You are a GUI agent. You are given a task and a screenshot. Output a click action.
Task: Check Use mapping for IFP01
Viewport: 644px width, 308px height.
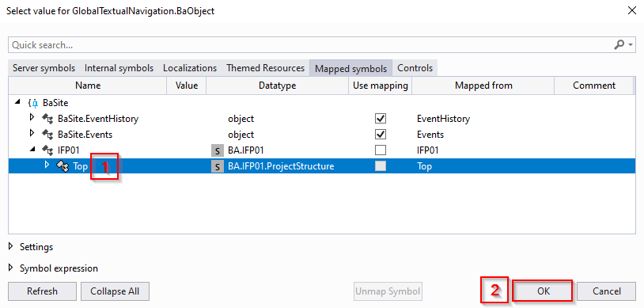381,150
